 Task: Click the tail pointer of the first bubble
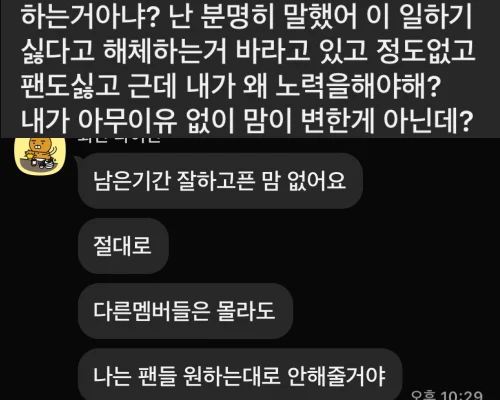point(76,163)
